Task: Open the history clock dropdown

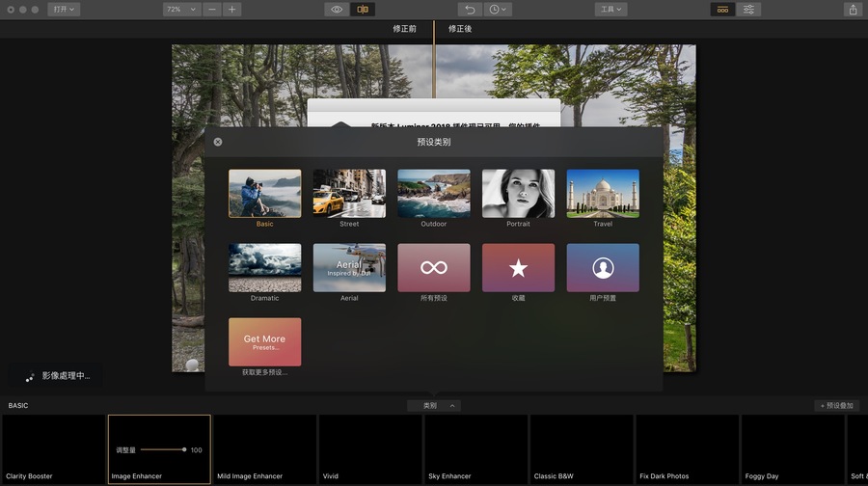Action: [x=497, y=10]
